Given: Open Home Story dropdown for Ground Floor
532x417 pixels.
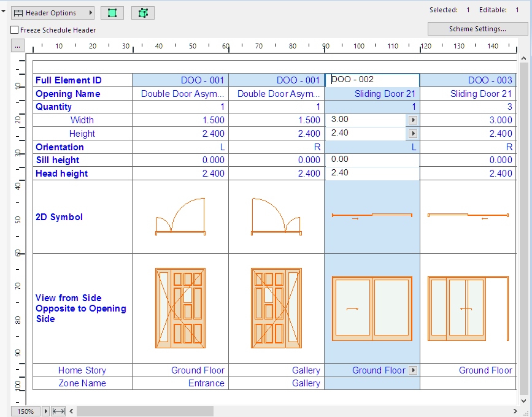Looking at the screenshot, I should pyautogui.click(x=413, y=370).
